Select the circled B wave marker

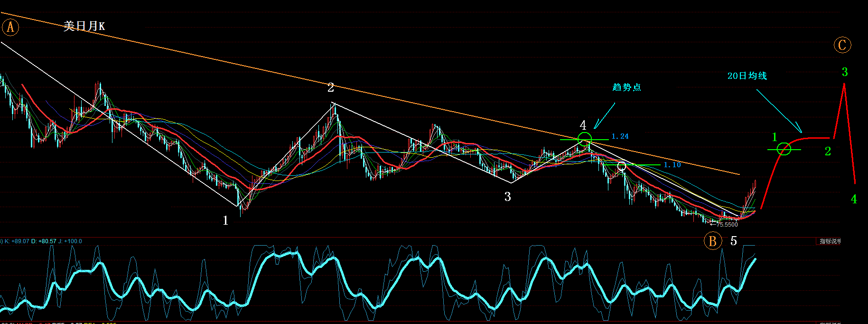pyautogui.click(x=712, y=241)
